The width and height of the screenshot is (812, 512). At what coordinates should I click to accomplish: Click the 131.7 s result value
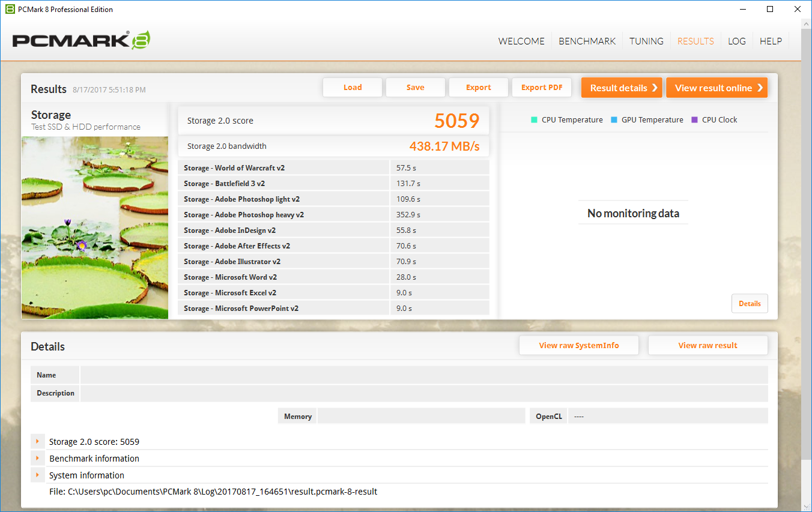point(408,183)
